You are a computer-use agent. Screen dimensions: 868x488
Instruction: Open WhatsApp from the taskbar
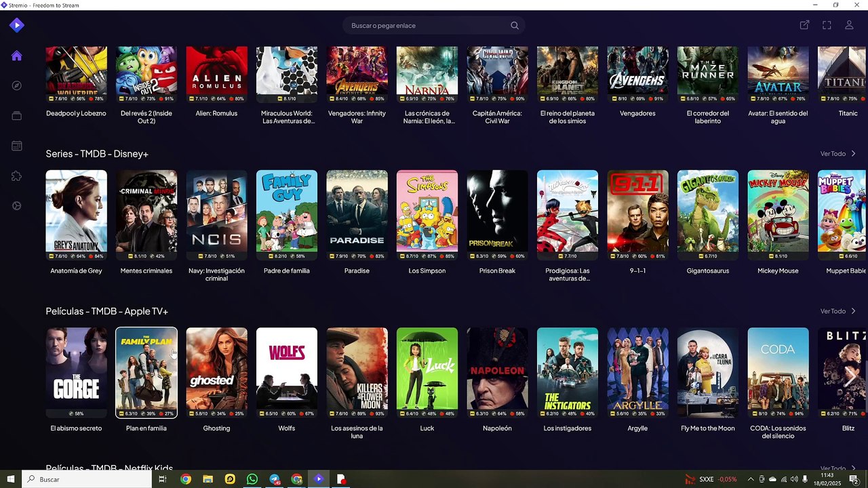pos(252,479)
